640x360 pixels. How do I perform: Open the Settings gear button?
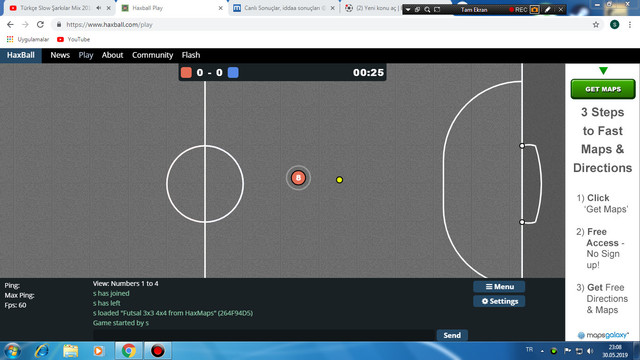tap(499, 301)
